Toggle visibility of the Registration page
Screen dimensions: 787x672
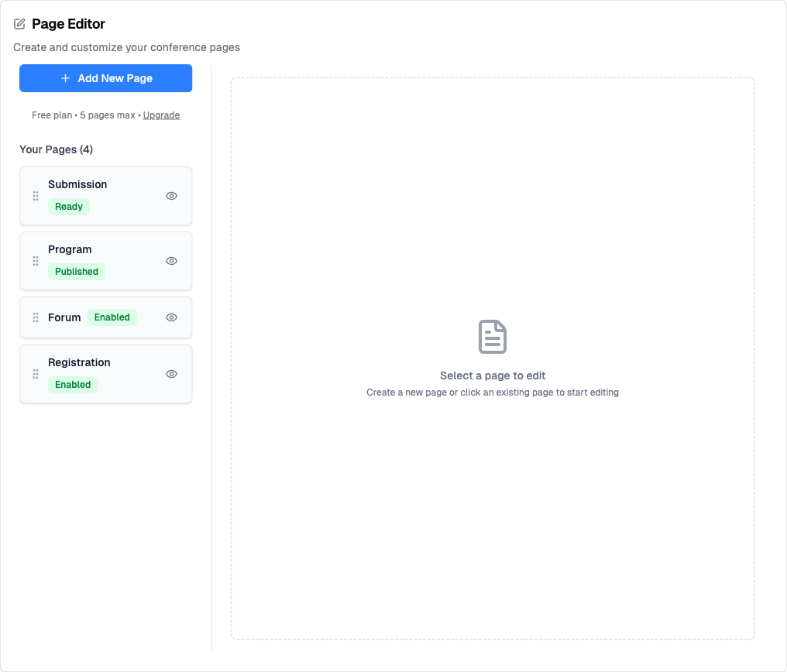pyautogui.click(x=172, y=374)
